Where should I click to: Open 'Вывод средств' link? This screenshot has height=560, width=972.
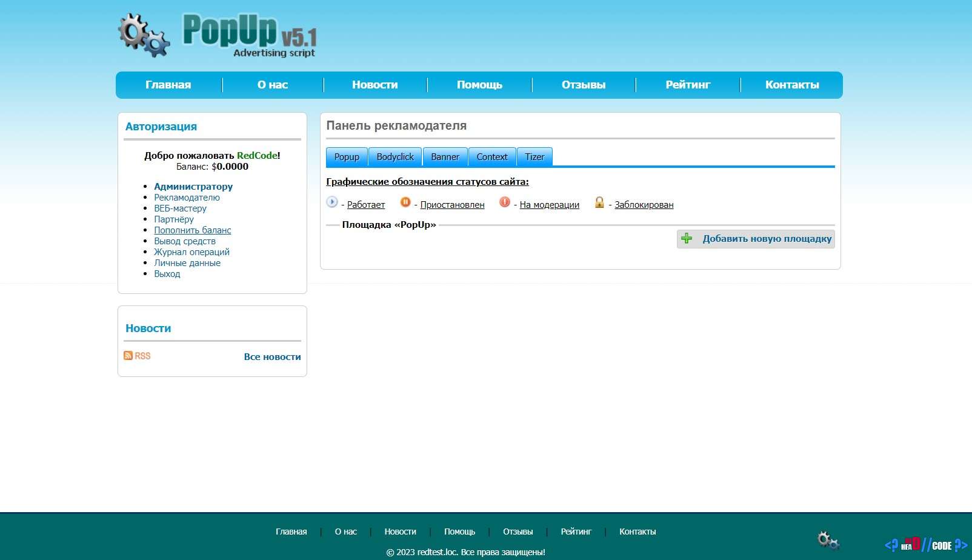coord(185,241)
